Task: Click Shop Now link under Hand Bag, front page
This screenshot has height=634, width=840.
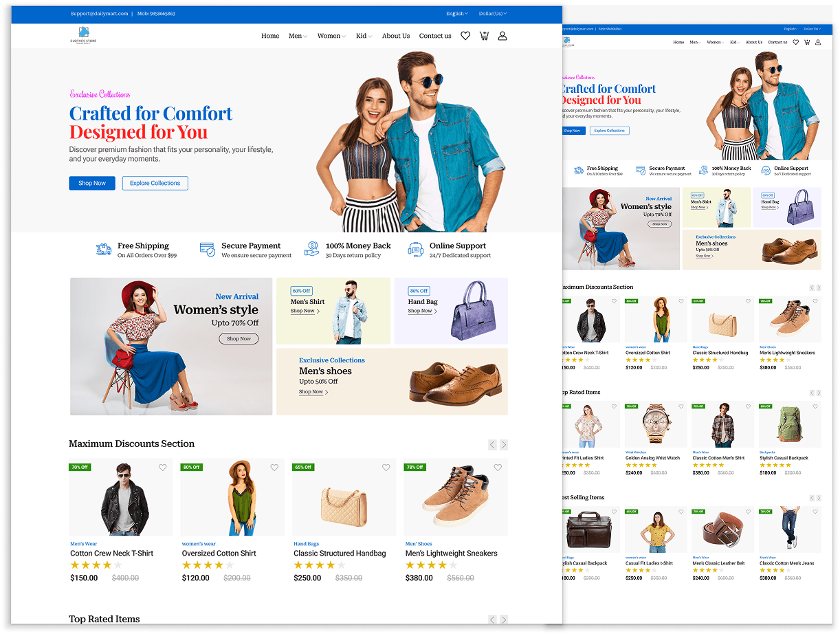Action: 422,311
